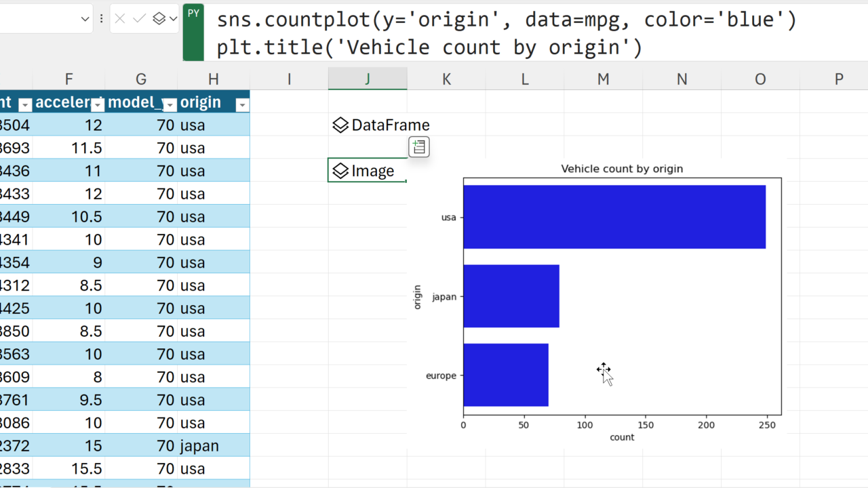Select column H header
This screenshot has height=488, width=868.
tap(213, 79)
